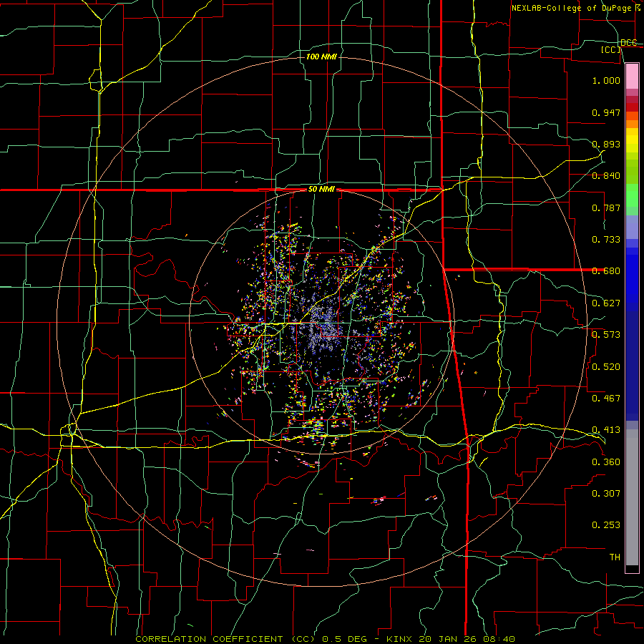Click the 0.573 legend value
This screenshot has height=644, width=644.
606,335
